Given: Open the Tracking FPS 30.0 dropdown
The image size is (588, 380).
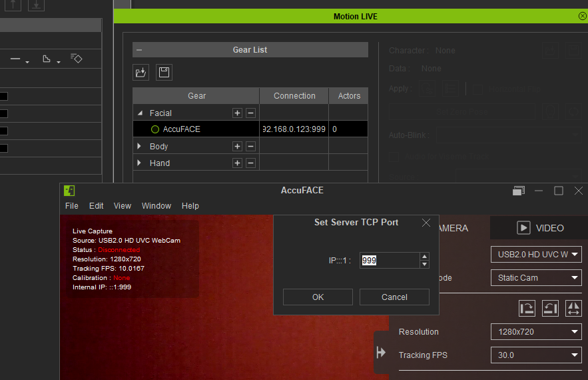Looking at the screenshot, I should point(536,355).
